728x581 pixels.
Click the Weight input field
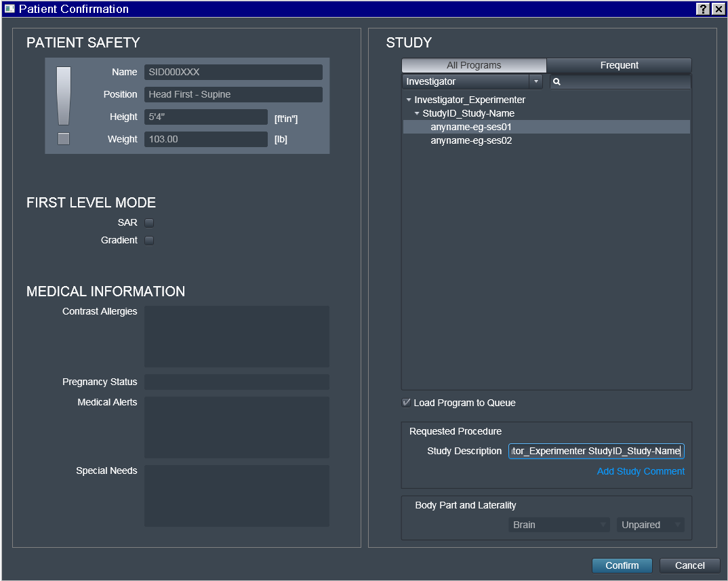pos(206,140)
